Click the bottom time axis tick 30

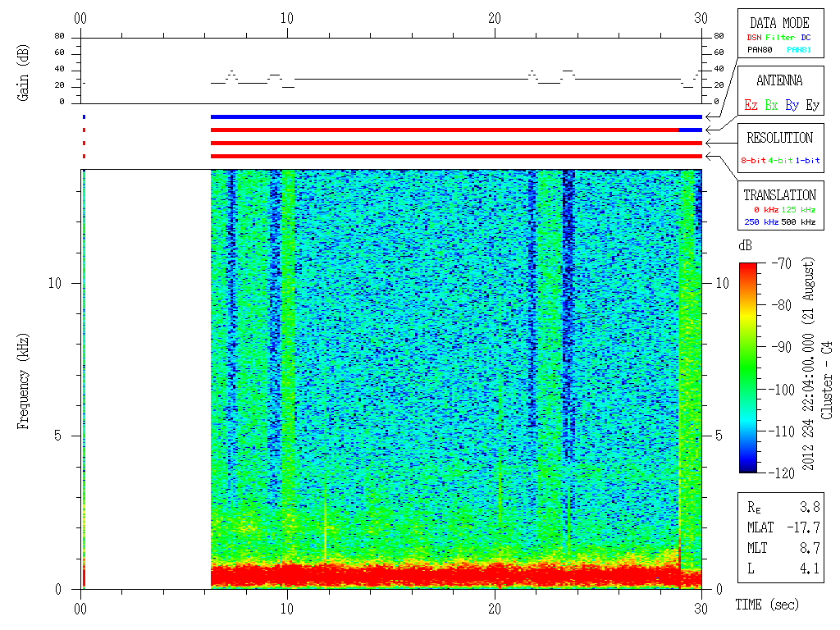point(701,609)
